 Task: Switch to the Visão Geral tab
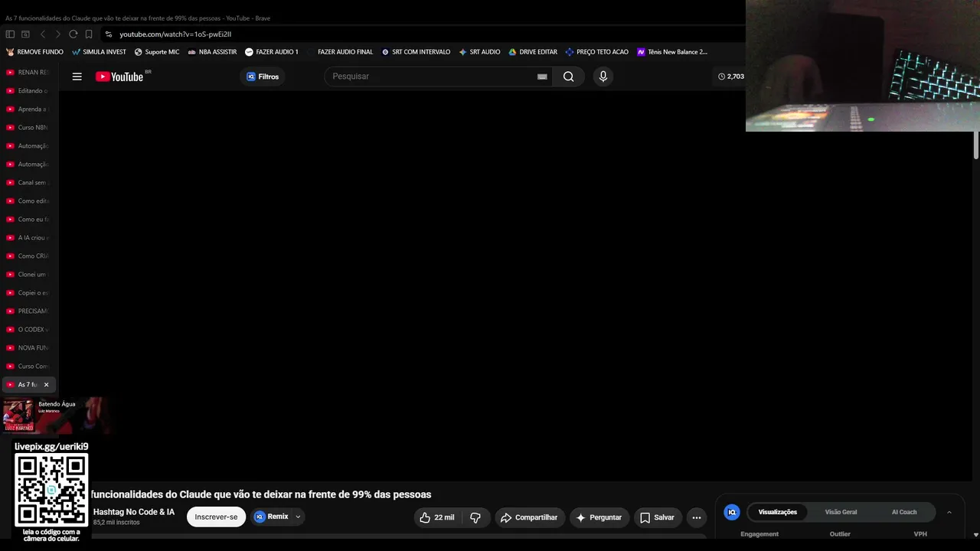841,512
